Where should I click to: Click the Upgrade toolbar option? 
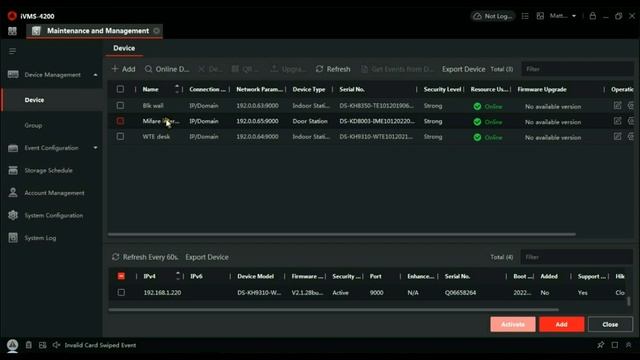[x=288, y=69]
